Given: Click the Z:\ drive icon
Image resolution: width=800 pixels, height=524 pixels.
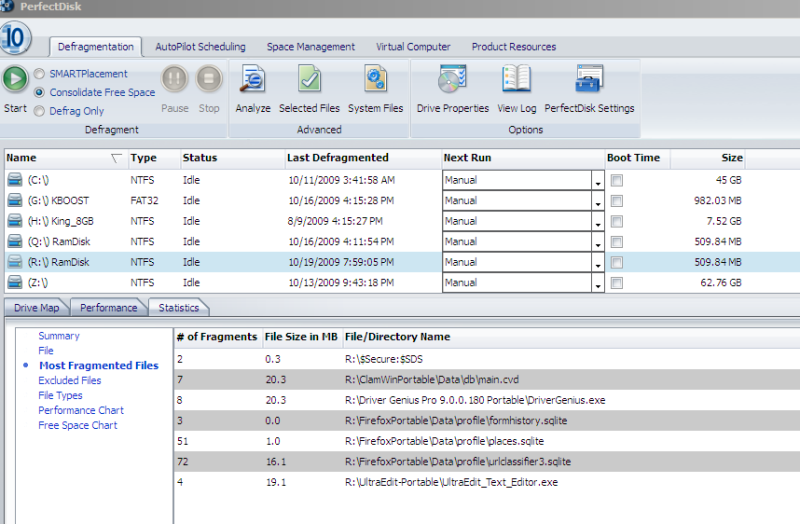Looking at the screenshot, I should 15,282.
